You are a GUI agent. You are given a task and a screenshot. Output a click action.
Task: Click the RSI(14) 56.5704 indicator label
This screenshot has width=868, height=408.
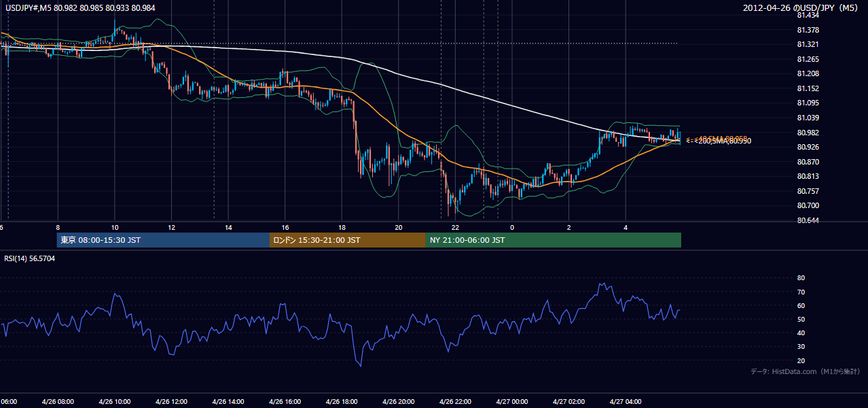[x=30, y=259]
